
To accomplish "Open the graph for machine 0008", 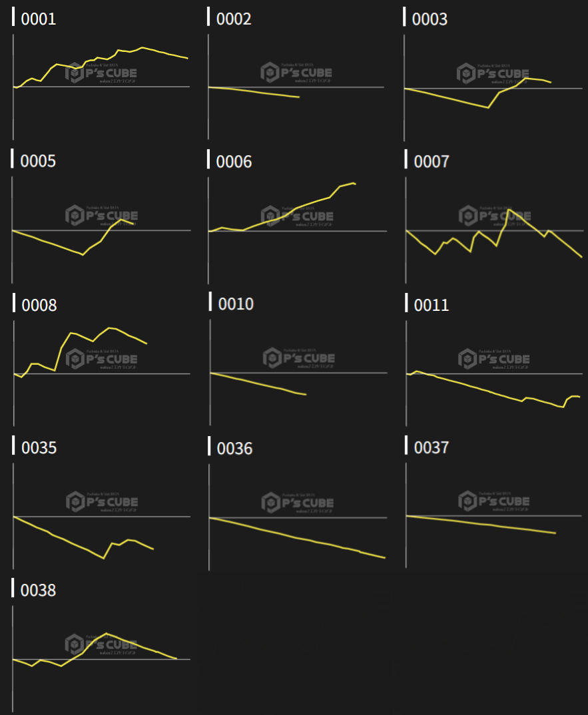I will pos(101,373).
